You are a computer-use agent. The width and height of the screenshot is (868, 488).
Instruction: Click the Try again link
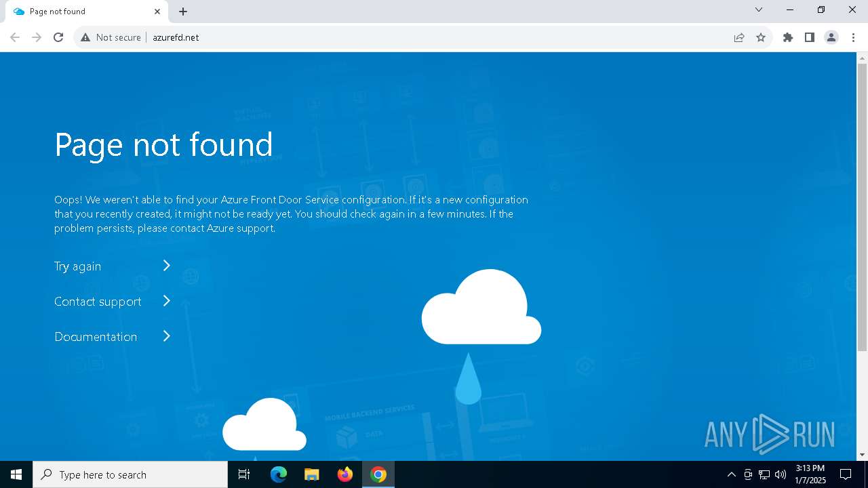click(x=77, y=266)
